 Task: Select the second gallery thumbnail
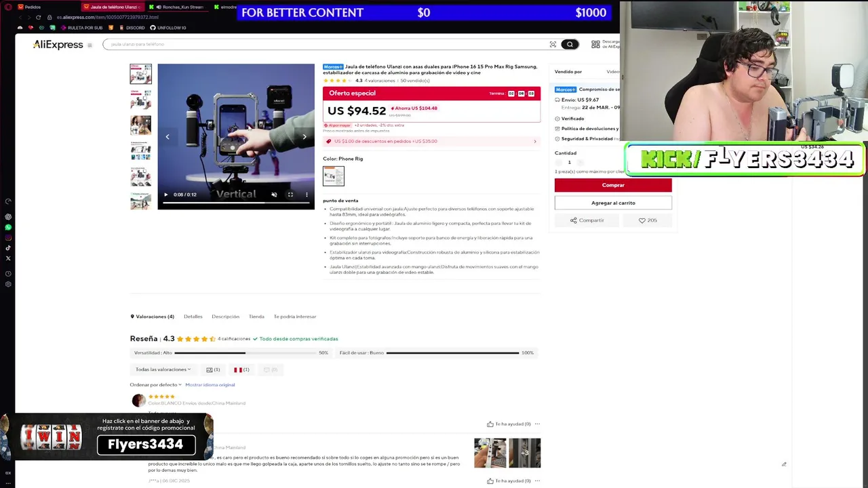coord(141,100)
